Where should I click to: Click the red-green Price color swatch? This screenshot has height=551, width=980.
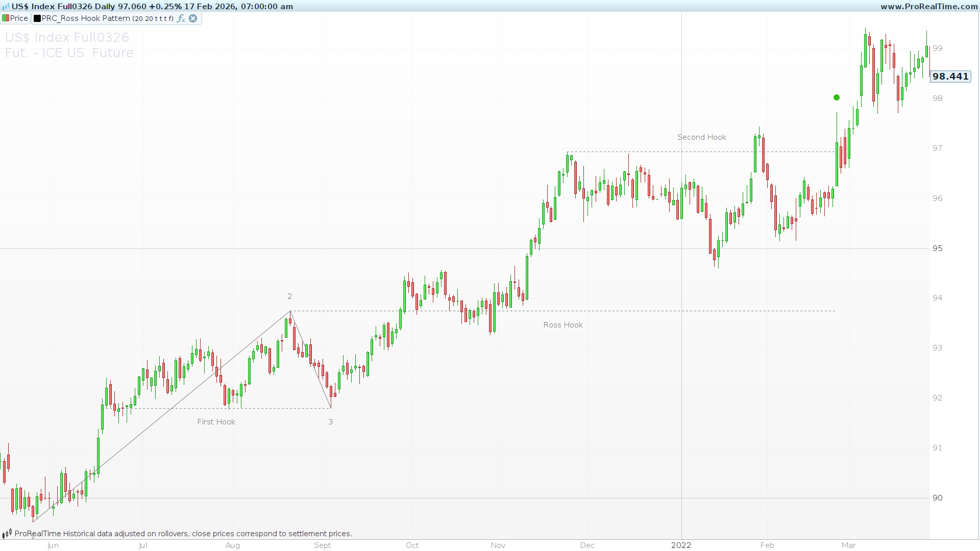point(6,18)
